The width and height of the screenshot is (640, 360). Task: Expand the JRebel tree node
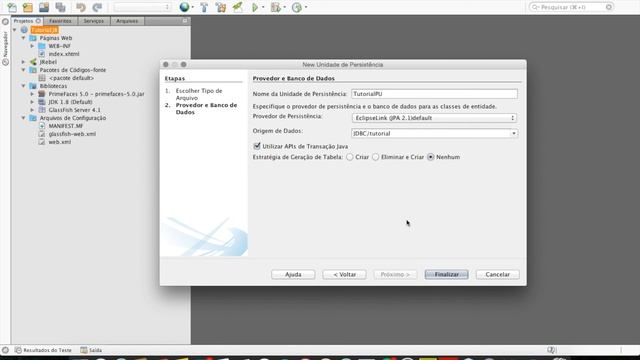(x=23, y=62)
